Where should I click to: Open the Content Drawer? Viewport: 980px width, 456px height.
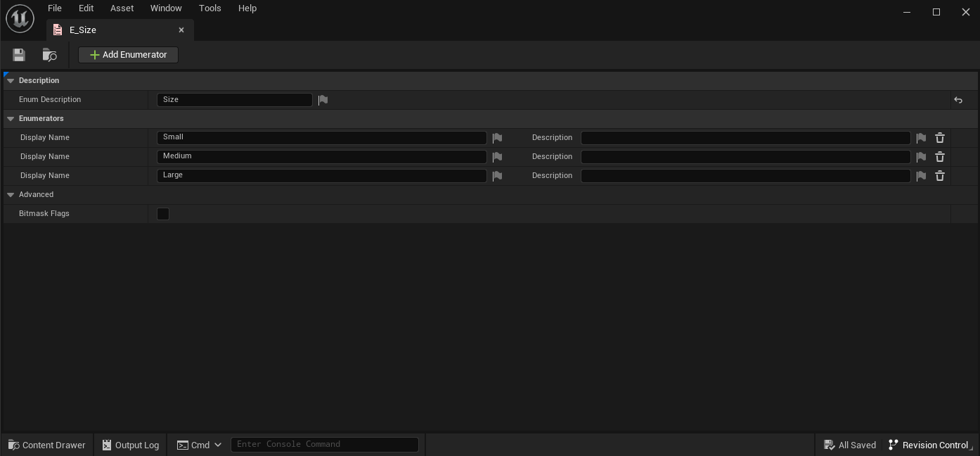click(47, 445)
